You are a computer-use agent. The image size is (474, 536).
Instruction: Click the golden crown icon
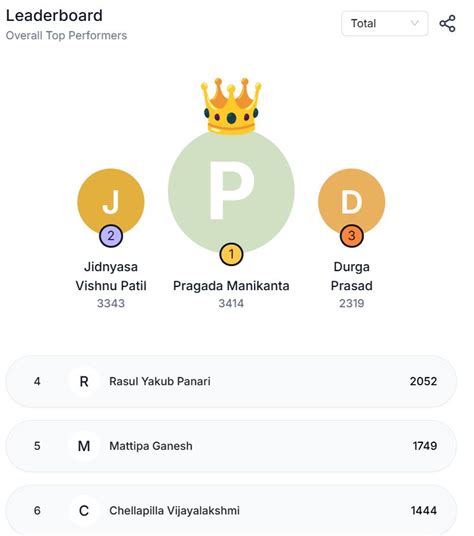coord(231,106)
